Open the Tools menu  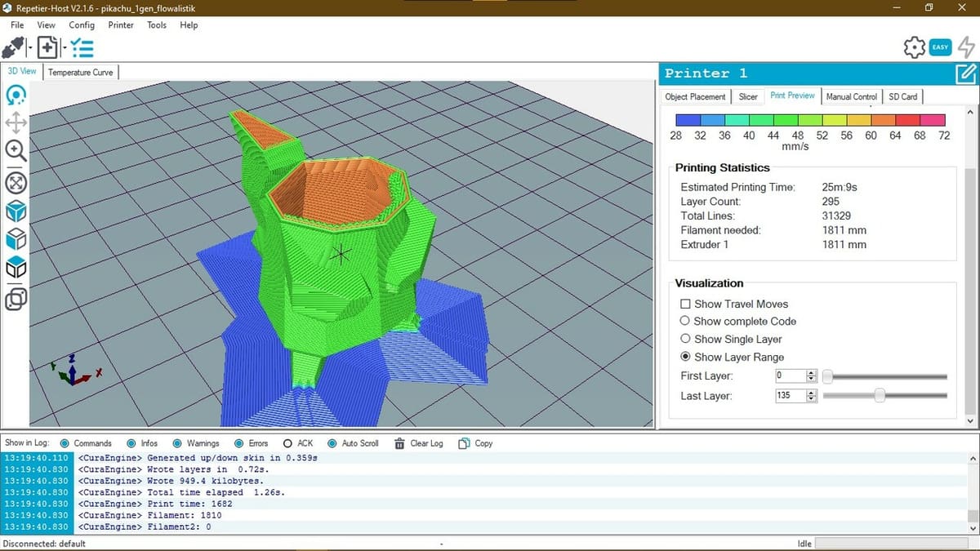coord(157,25)
